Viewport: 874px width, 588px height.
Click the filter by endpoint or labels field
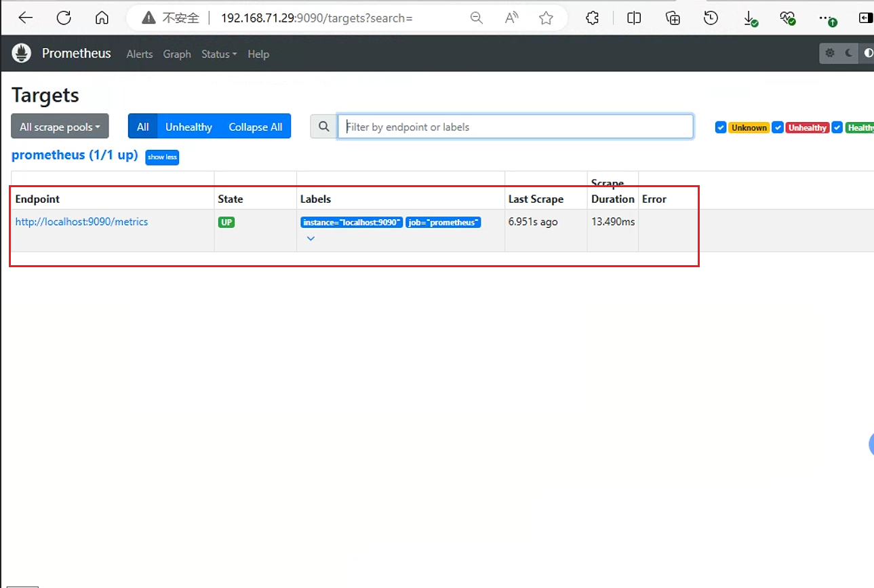pos(516,126)
